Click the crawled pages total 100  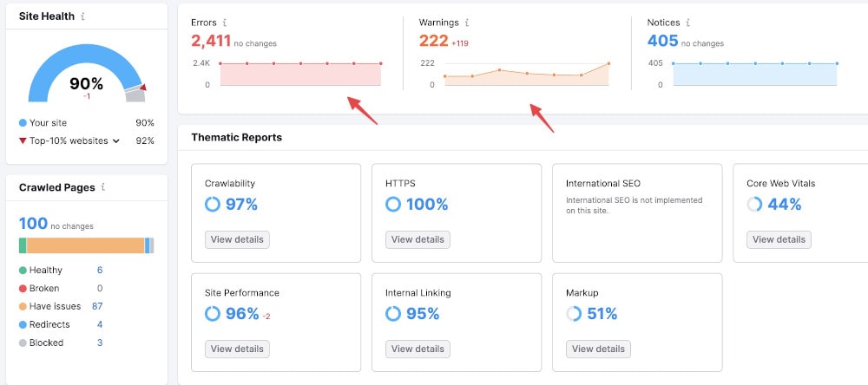(33, 224)
